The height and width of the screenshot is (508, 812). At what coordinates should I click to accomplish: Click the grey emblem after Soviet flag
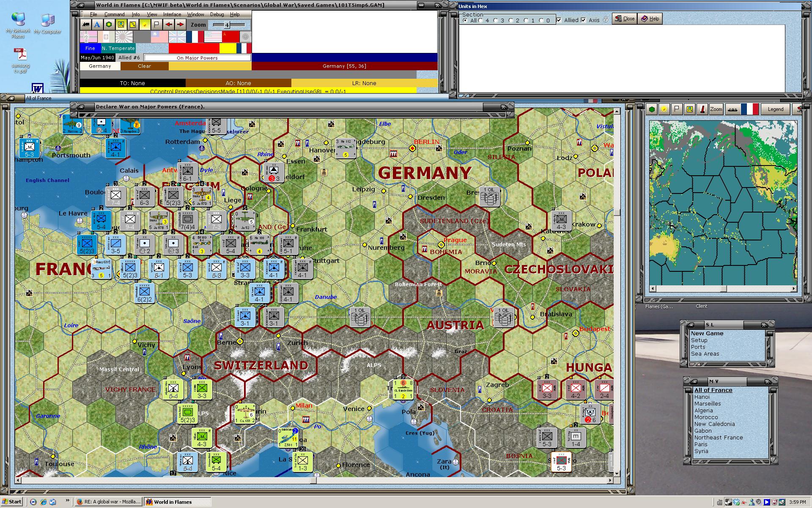pos(245,37)
